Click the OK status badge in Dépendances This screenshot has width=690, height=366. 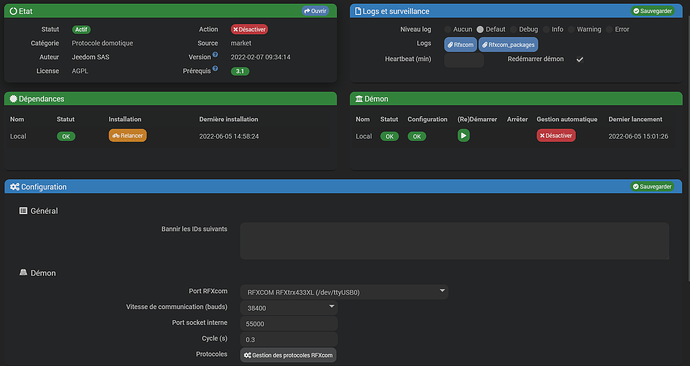point(66,136)
